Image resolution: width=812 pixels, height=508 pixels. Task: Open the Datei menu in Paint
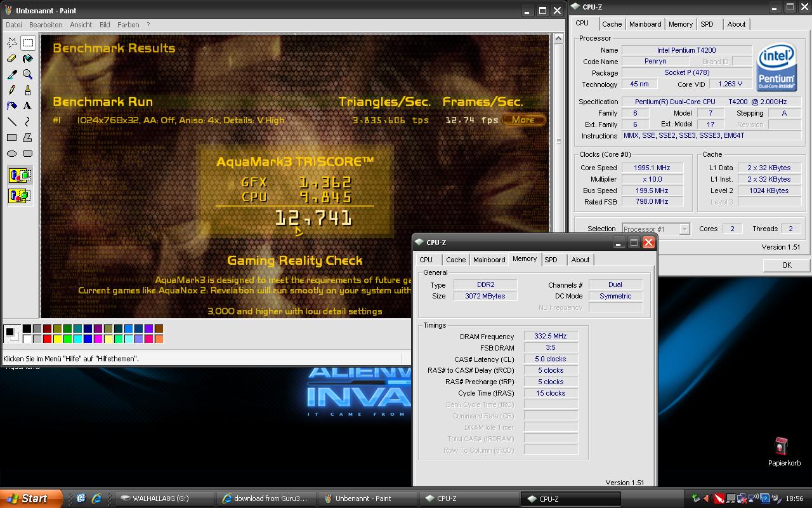coord(13,25)
